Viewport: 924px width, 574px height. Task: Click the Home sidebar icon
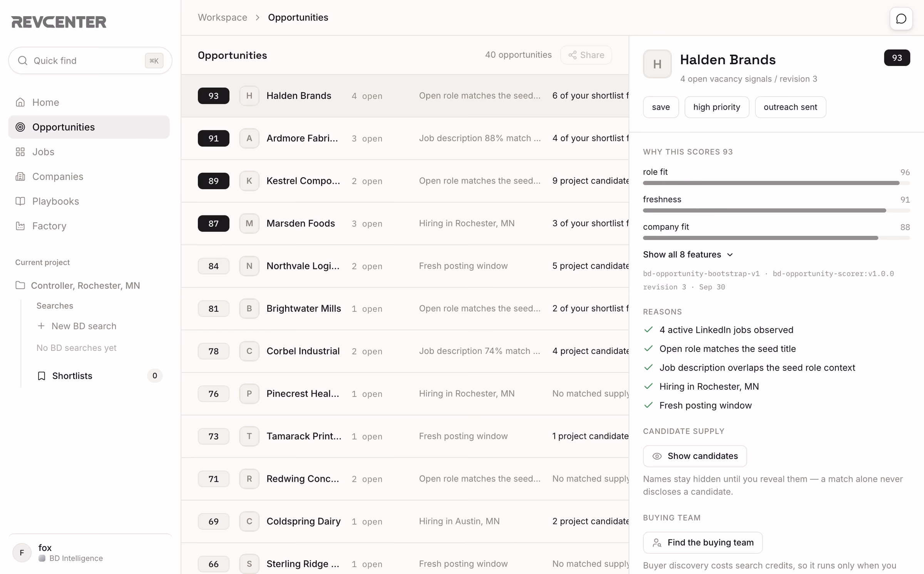point(20,102)
